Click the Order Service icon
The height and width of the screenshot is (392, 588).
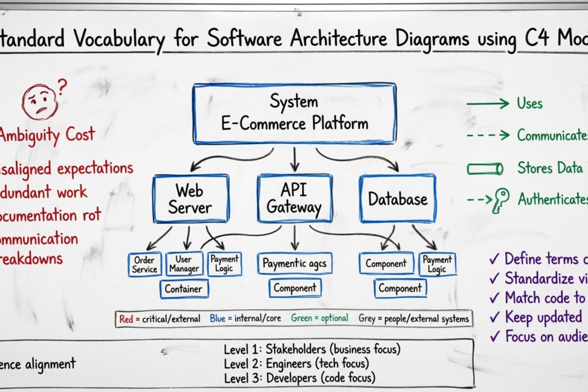(145, 264)
